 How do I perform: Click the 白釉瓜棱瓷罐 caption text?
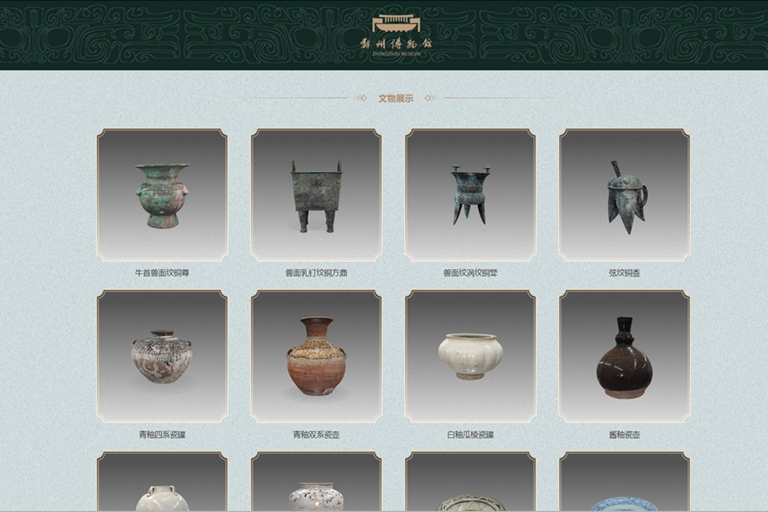[x=470, y=435]
